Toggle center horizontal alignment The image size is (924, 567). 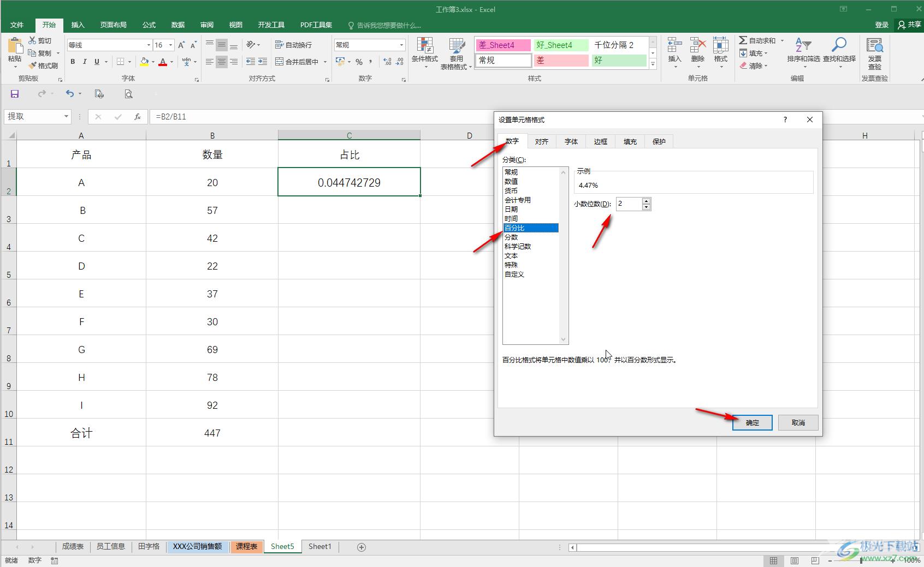[221, 62]
